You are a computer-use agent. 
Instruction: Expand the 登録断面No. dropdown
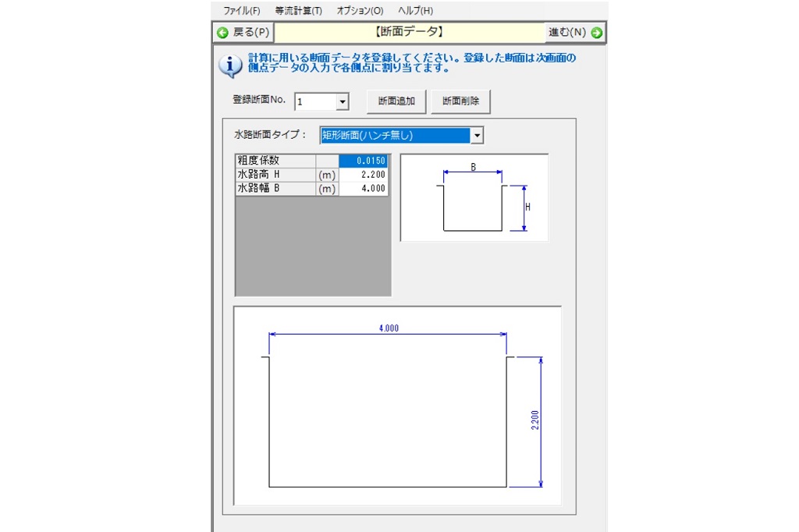[343, 102]
